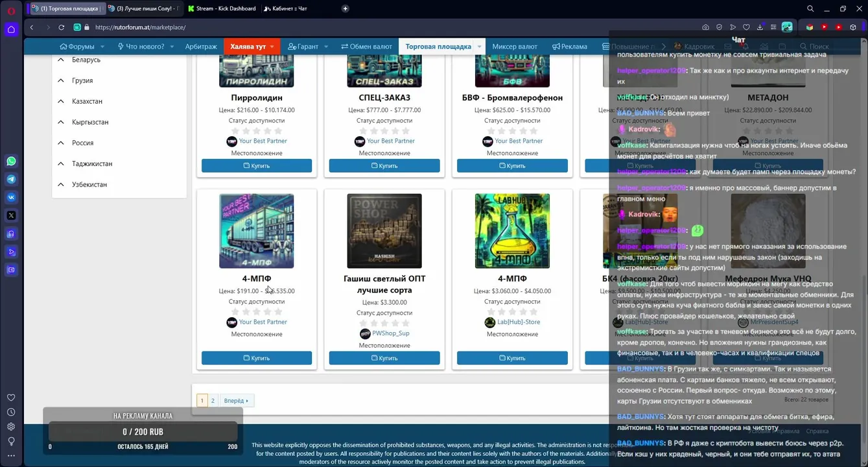The height and width of the screenshot is (467, 868).
Task: Click the 0 / 200 RUB progress bar
Action: (x=143, y=432)
